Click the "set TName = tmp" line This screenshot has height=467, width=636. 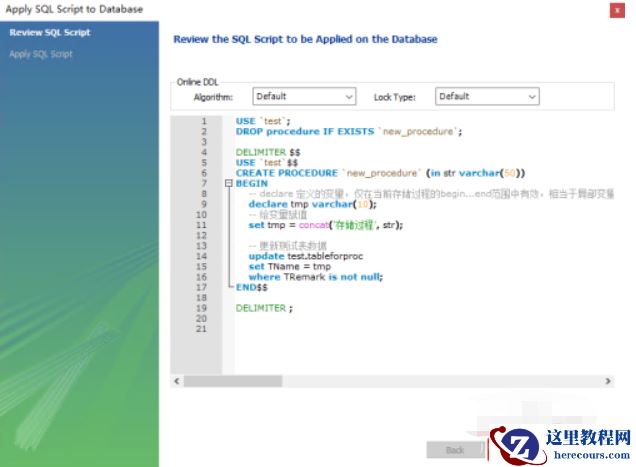click(290, 267)
